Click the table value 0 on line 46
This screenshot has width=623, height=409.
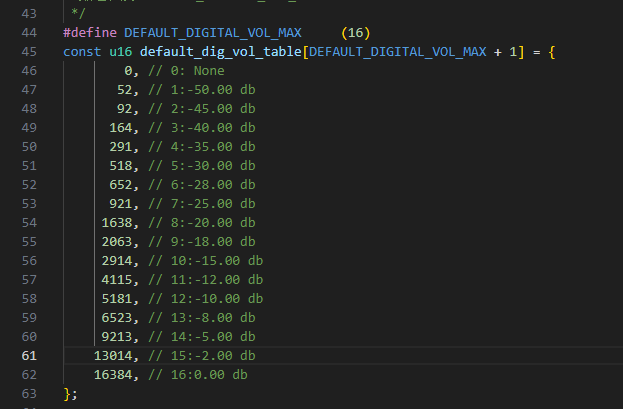(128, 71)
